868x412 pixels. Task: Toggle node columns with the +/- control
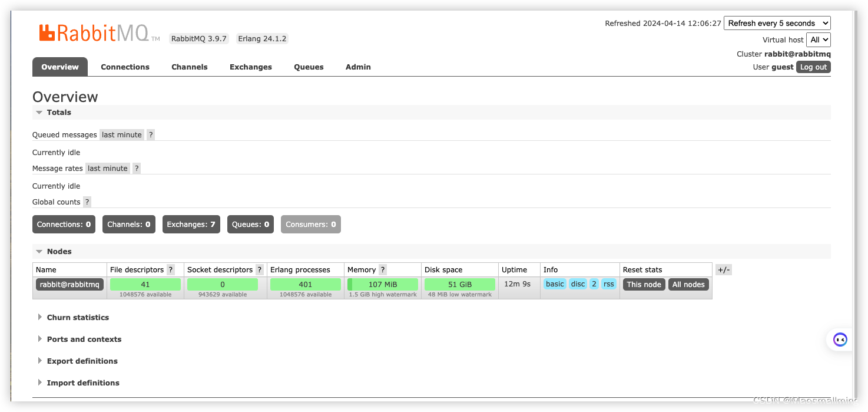coord(723,269)
